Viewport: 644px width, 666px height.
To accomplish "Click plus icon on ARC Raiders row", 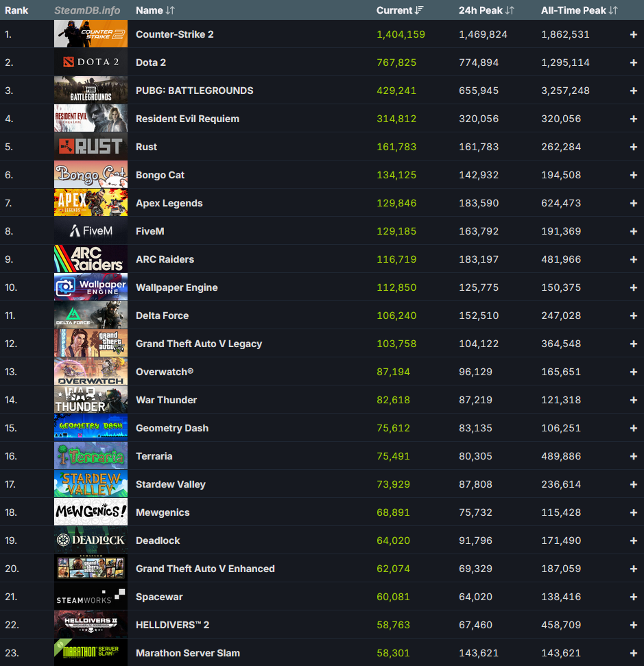I will click(634, 259).
